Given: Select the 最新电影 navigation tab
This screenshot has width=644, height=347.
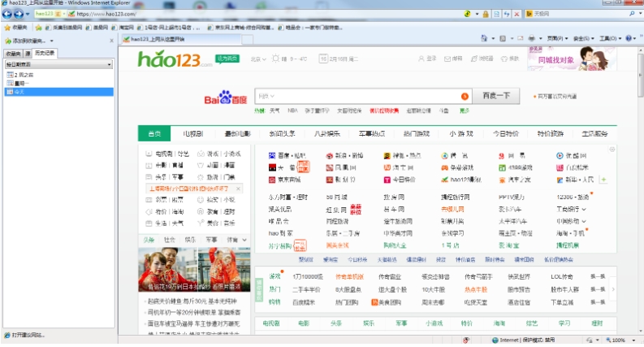Looking at the screenshot, I should [237, 133].
